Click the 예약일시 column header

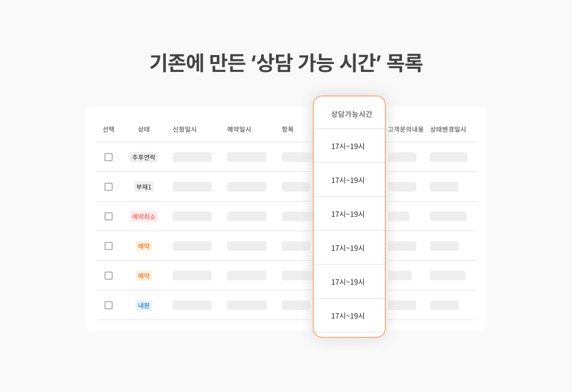pos(239,129)
